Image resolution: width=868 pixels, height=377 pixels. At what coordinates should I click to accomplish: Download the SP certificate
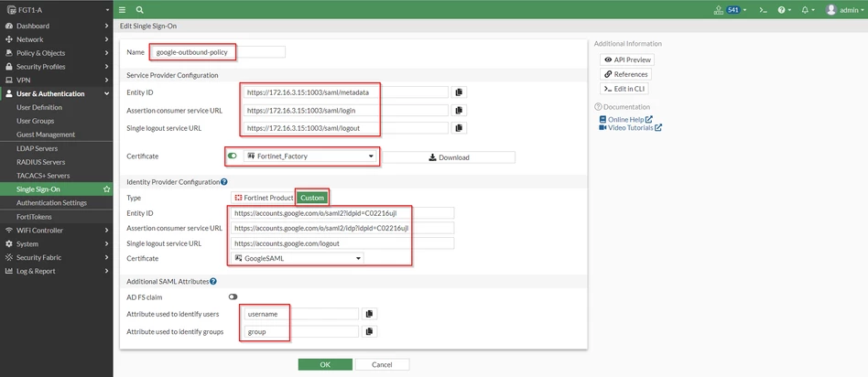(449, 157)
